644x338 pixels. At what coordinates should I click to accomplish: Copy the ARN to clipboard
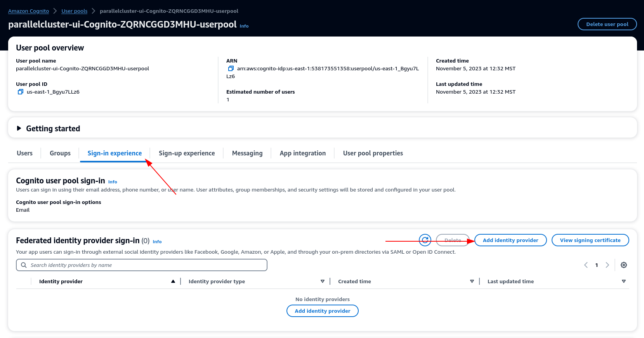(x=231, y=69)
